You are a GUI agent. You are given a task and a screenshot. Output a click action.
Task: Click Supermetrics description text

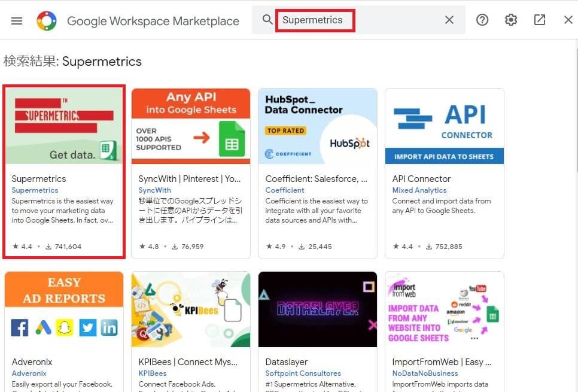coord(62,211)
